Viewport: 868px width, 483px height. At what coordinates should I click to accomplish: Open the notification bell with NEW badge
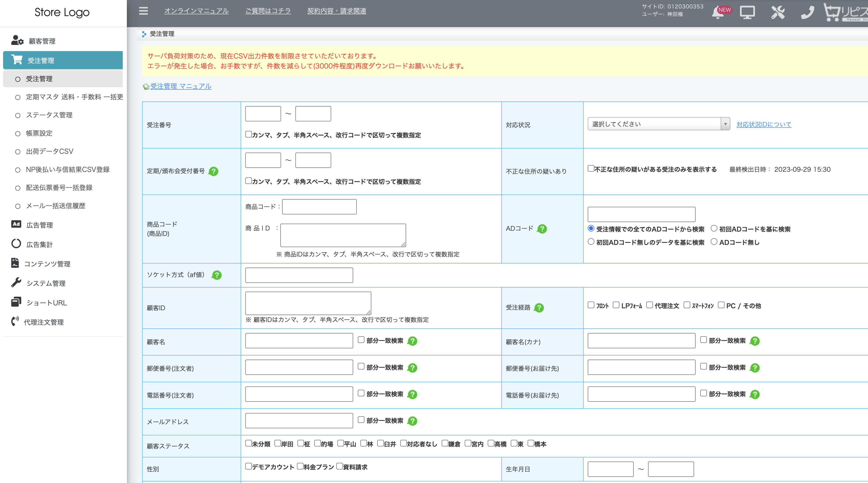pos(718,13)
